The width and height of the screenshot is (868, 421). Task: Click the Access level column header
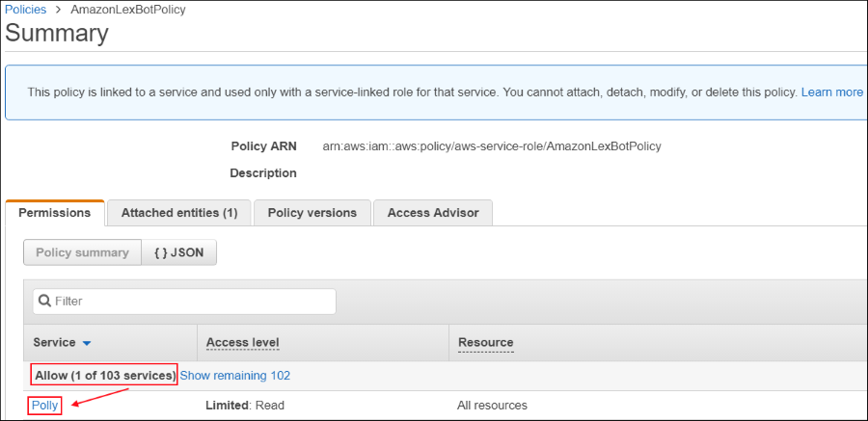click(x=242, y=342)
